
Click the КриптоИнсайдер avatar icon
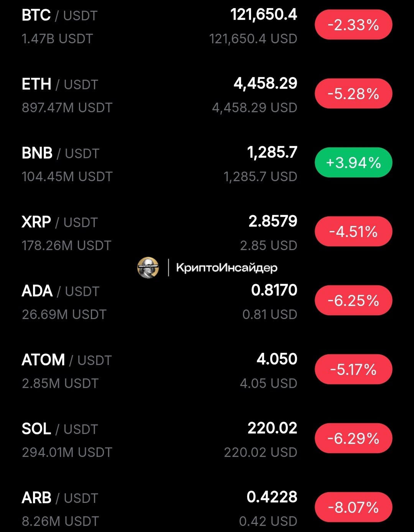tap(148, 267)
